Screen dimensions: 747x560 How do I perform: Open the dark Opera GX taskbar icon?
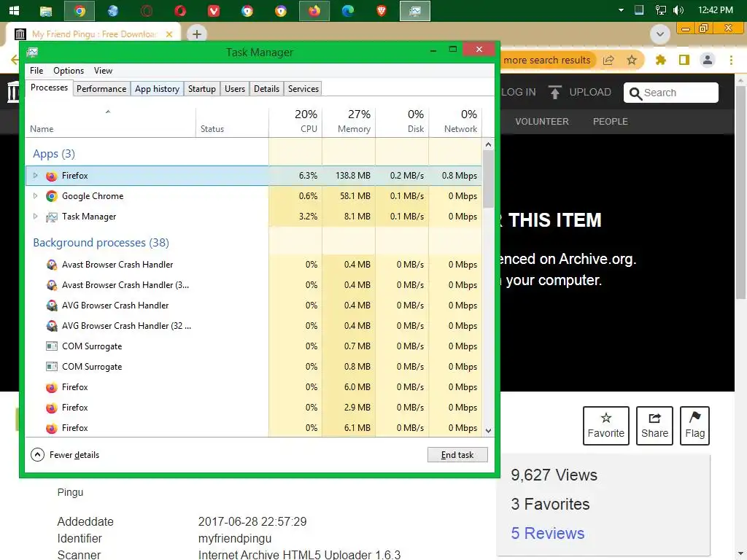pos(147,11)
